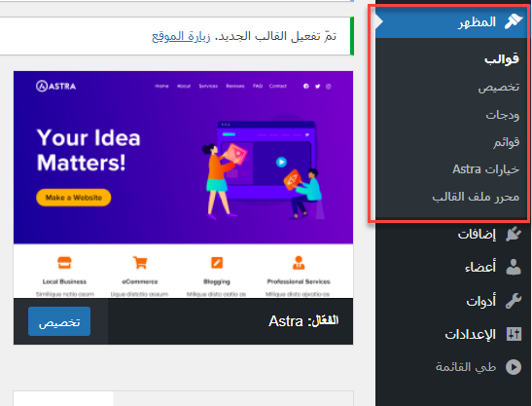
Task: Select the Astra theme screenshot thumbnail
Action: pyautogui.click(x=183, y=184)
